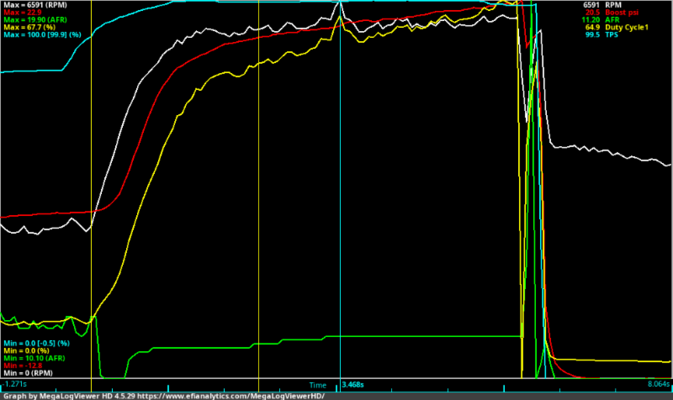Viewport: 673px width, 400px height.
Task: Click the 'Min = 10.10 (AFR)' label
Action: coord(34,358)
